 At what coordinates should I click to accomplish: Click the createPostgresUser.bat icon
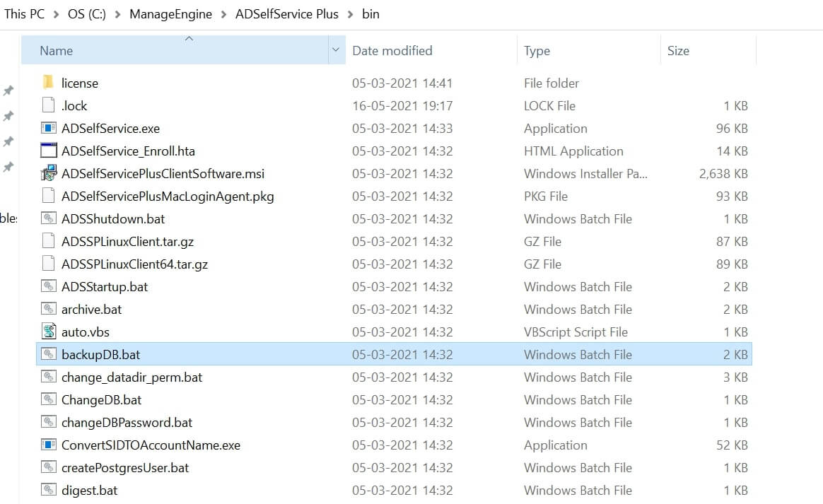coord(49,467)
